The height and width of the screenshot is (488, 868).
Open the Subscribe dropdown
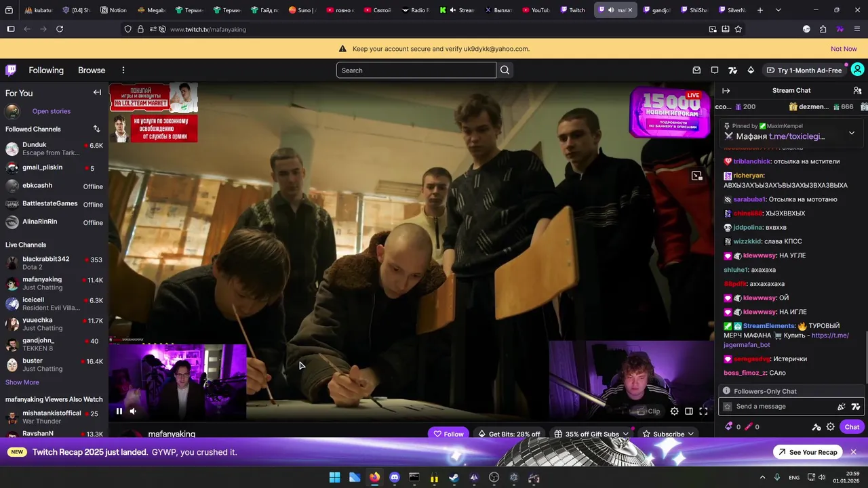pyautogui.click(x=669, y=434)
